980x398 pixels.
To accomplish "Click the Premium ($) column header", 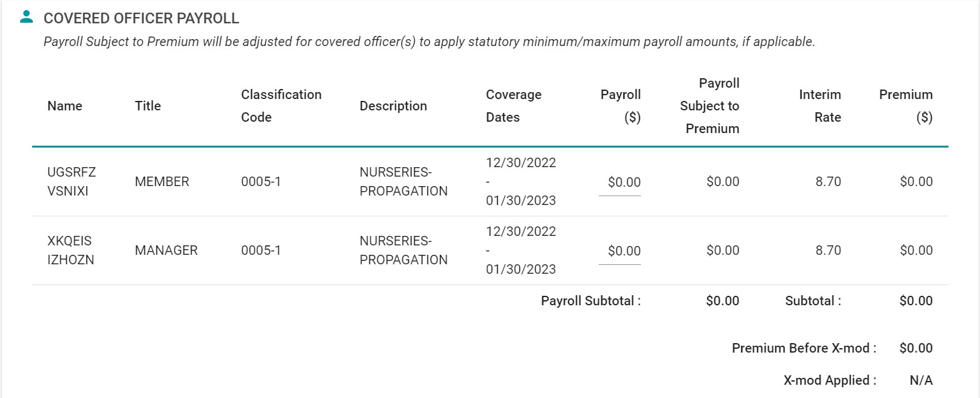I will coord(906,106).
